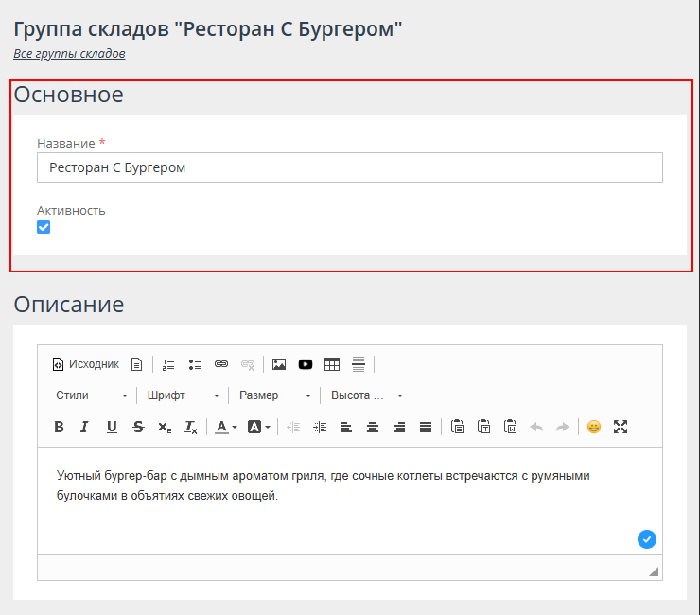Redo the last action
The image size is (700, 615).
pyautogui.click(x=563, y=428)
